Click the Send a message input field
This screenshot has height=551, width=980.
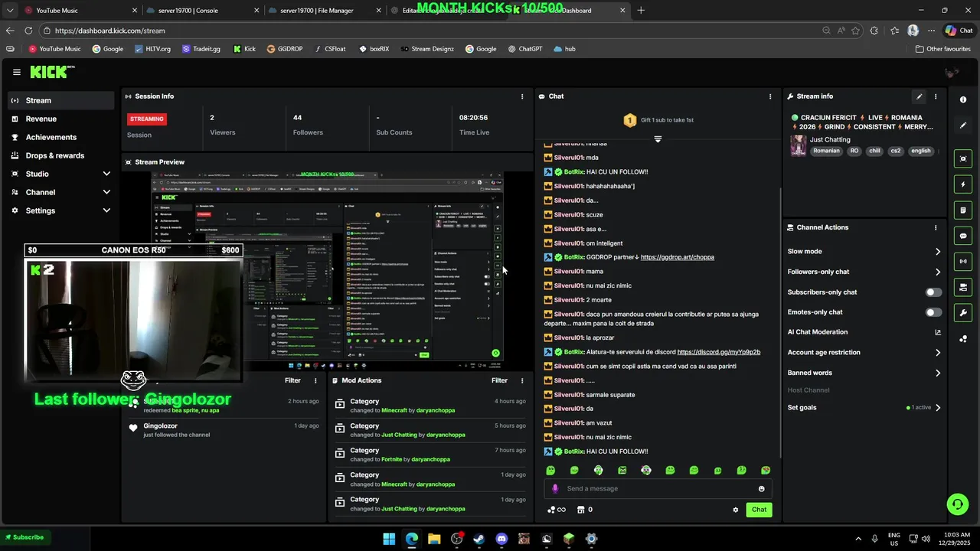click(658, 489)
